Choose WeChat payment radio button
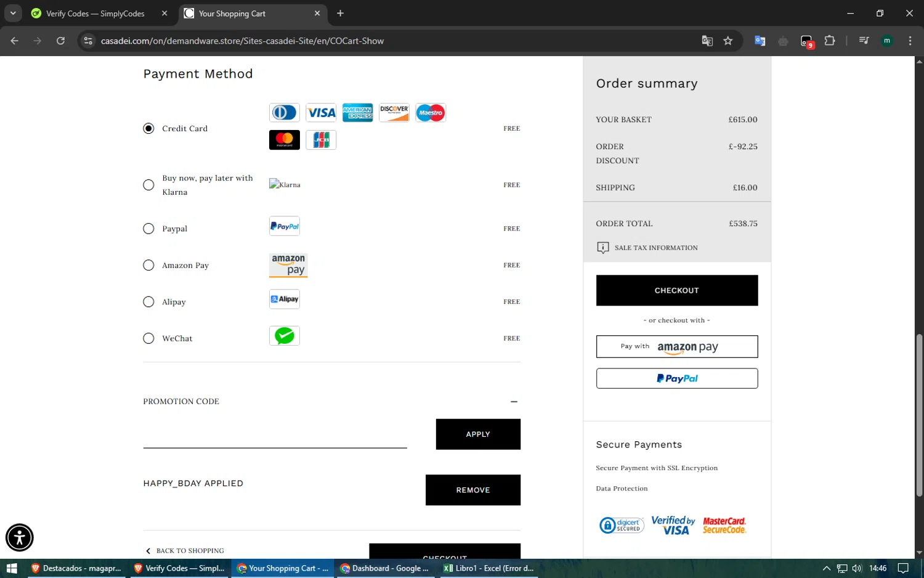The width and height of the screenshot is (924, 578). pyautogui.click(x=148, y=338)
